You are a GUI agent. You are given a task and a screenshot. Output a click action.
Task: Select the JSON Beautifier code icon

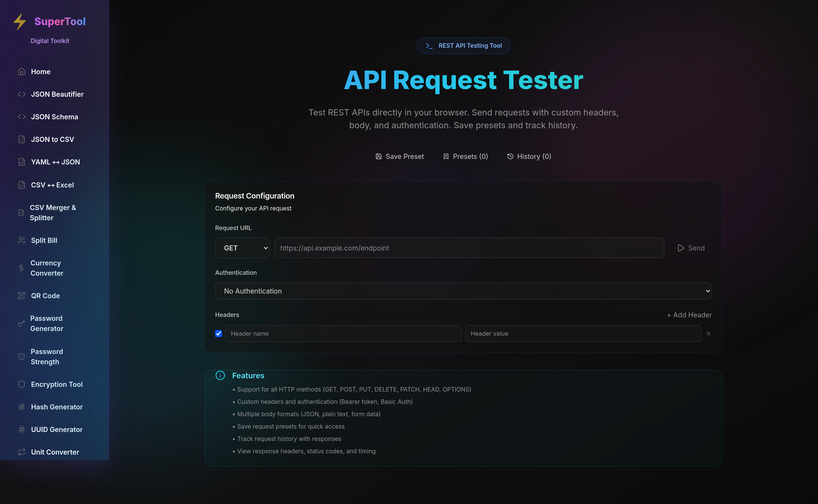(21, 94)
